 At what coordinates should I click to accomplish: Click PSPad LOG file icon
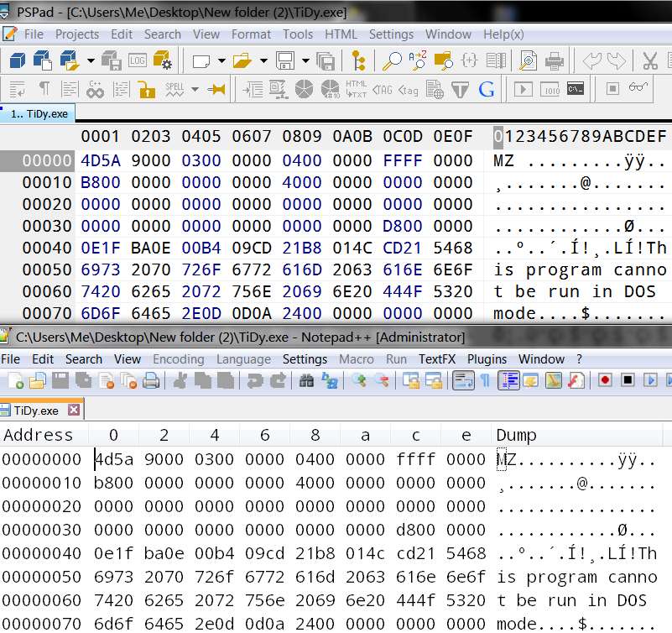pos(138,60)
